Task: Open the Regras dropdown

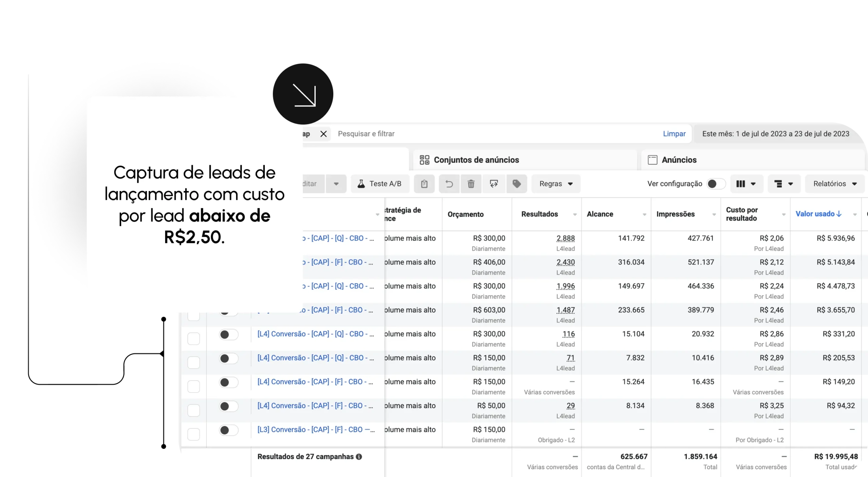Action: click(556, 184)
